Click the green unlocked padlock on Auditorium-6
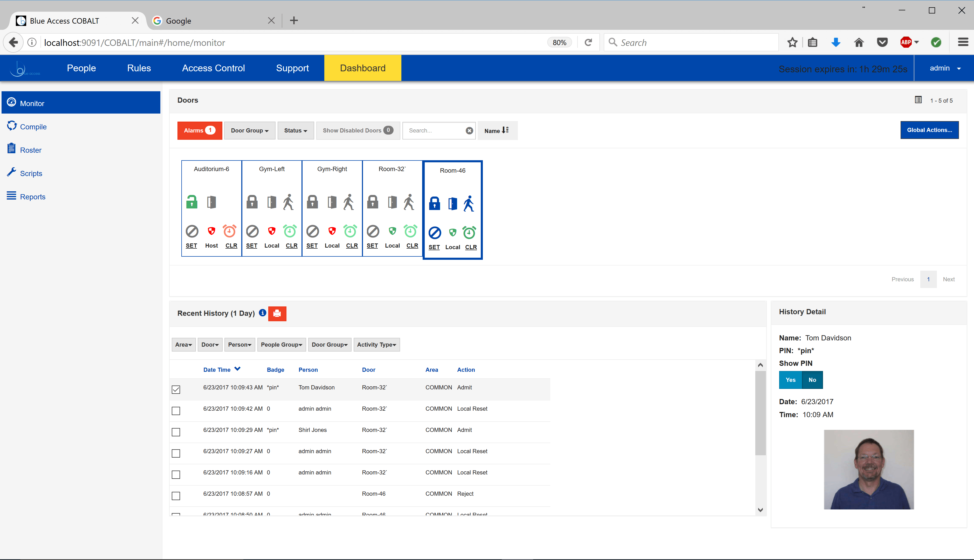Screen dimensions: 974x560 [x=192, y=202]
